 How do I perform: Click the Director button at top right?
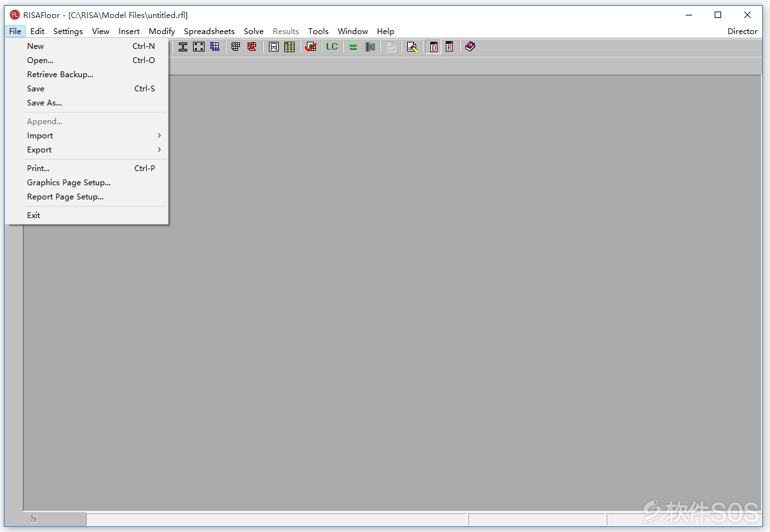click(742, 32)
